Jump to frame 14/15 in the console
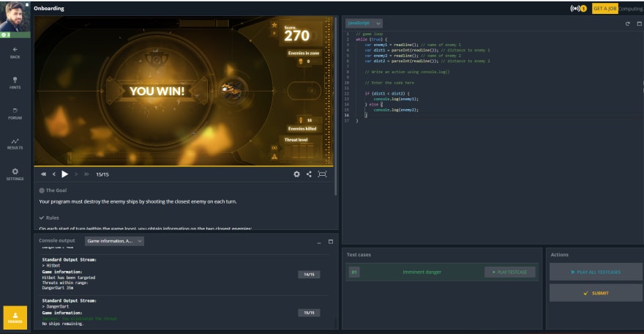 point(309,275)
